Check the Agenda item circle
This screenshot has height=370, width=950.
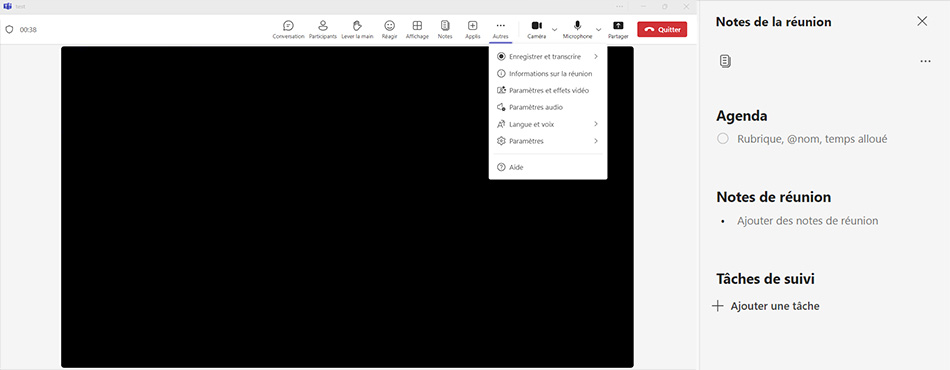pos(723,139)
